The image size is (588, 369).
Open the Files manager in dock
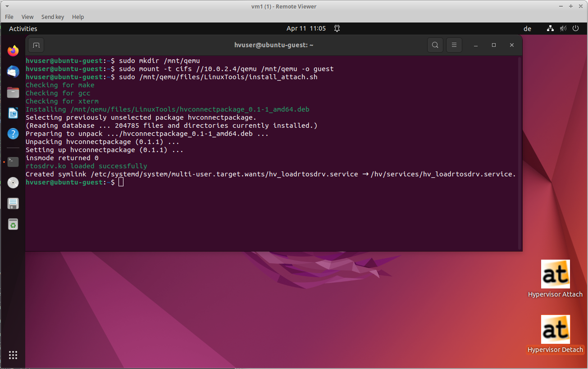(13, 92)
